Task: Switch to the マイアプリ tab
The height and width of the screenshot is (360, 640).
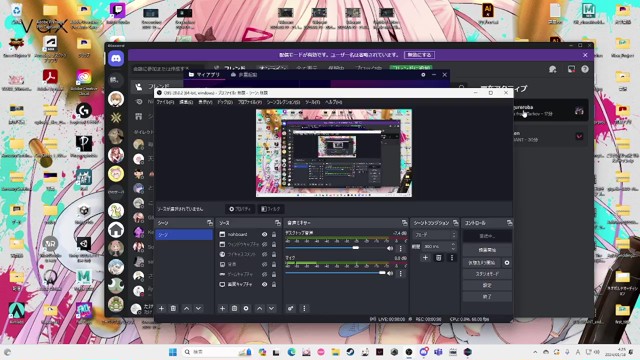Action: [204, 75]
